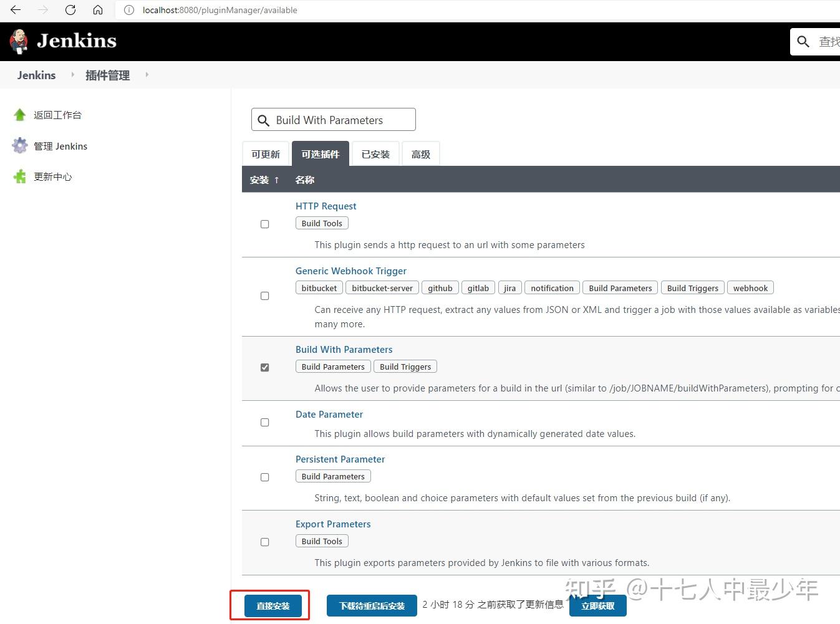
Task: Click the green arrow icon for 返回工作台
Action: 19,114
